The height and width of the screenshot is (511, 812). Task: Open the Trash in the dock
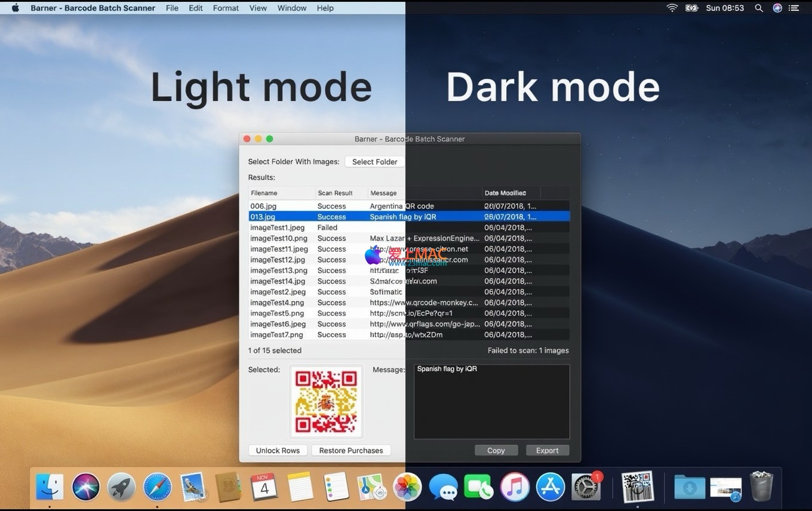click(x=761, y=487)
